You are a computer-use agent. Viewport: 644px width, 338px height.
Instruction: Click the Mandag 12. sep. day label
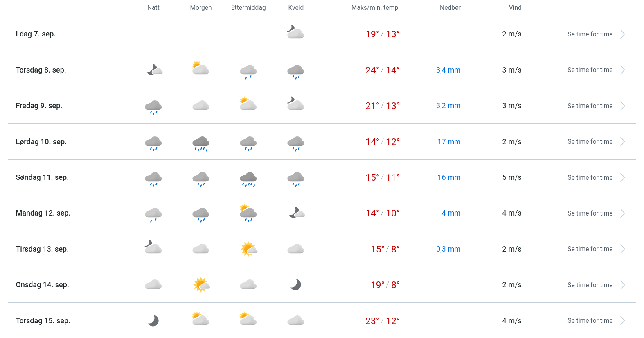point(43,213)
